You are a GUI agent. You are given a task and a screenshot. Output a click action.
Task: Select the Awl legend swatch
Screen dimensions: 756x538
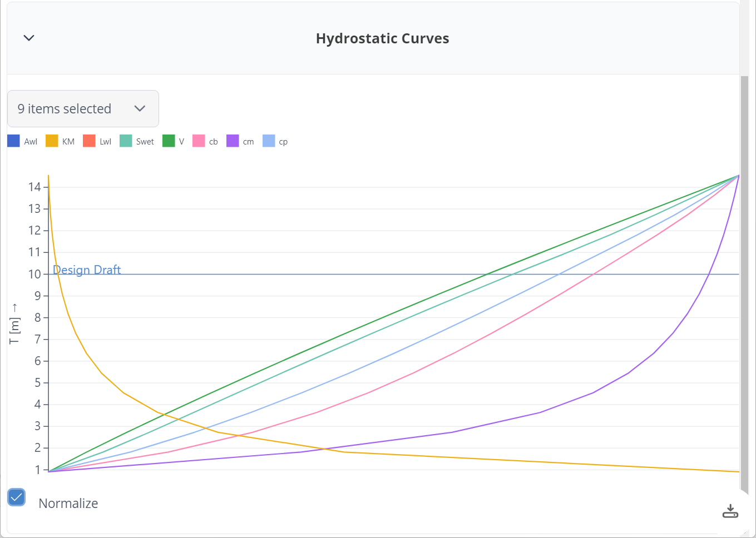point(12,141)
